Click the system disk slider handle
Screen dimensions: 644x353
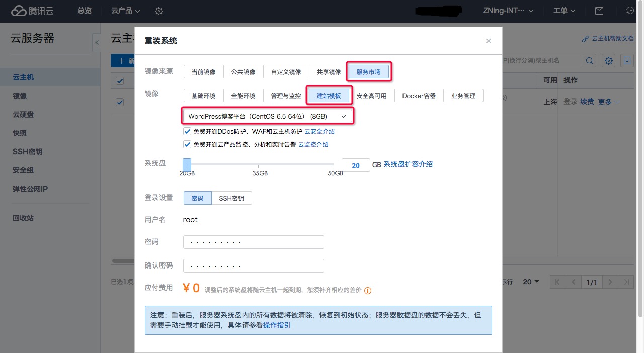187,165
